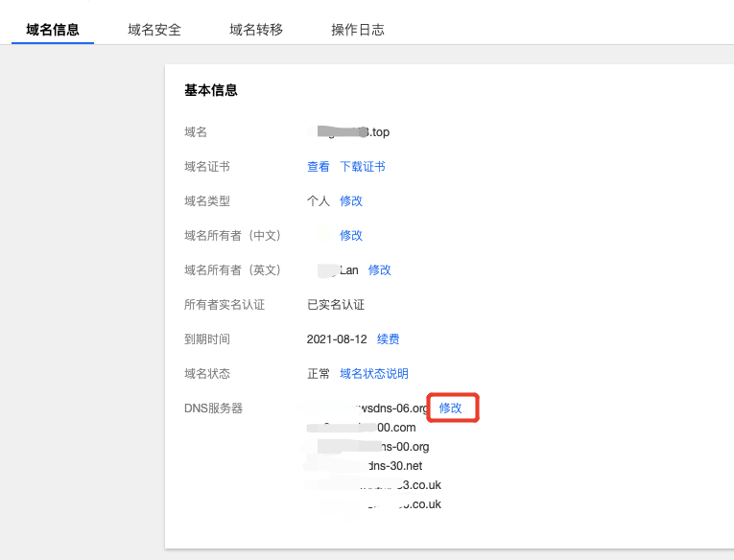Open the 域名状态说明 link

pos(374,374)
